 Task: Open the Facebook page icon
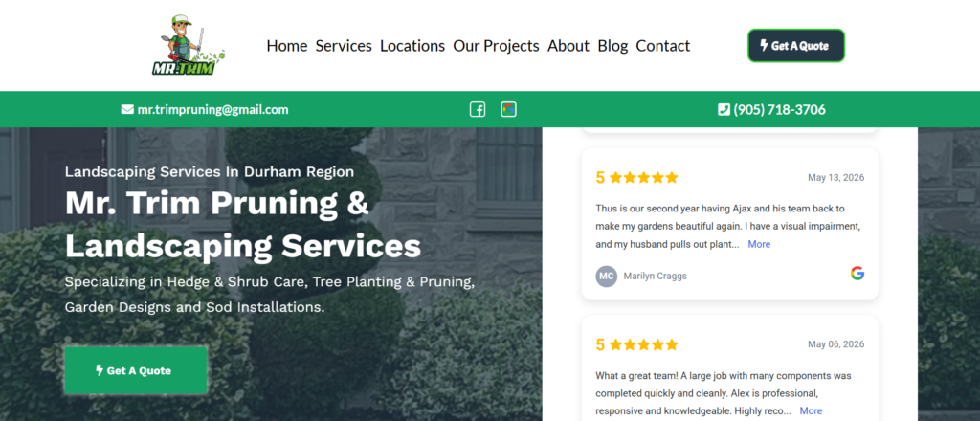tap(478, 110)
